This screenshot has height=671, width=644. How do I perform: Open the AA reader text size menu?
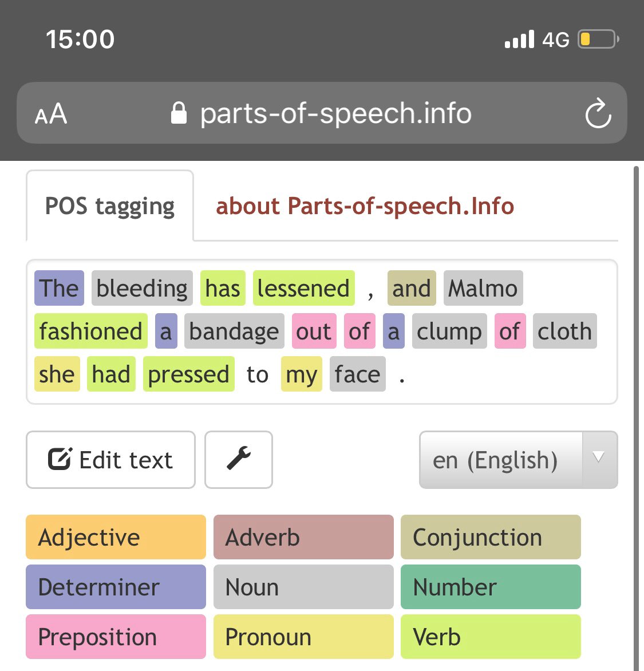click(51, 114)
